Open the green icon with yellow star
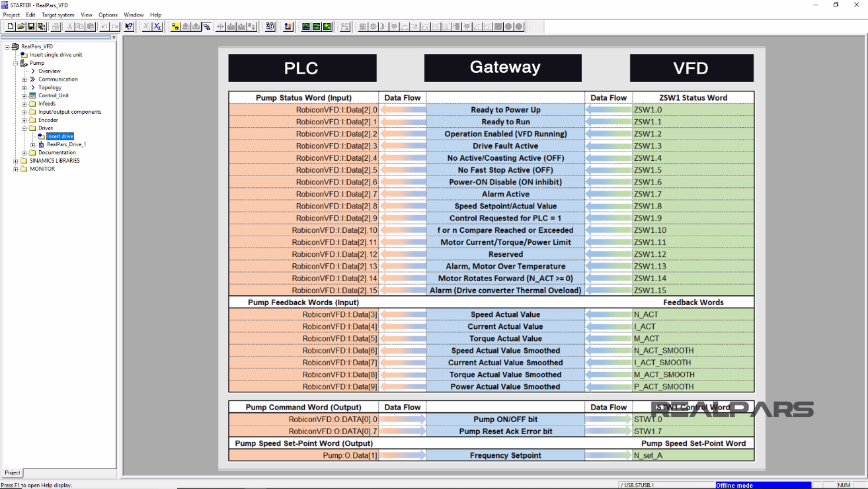The height and width of the screenshot is (489, 868). coord(327,26)
